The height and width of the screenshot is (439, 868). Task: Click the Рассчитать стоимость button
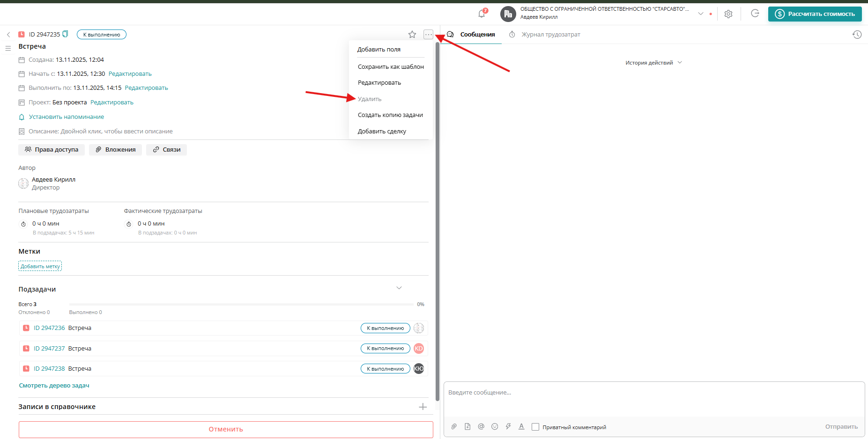pos(815,14)
